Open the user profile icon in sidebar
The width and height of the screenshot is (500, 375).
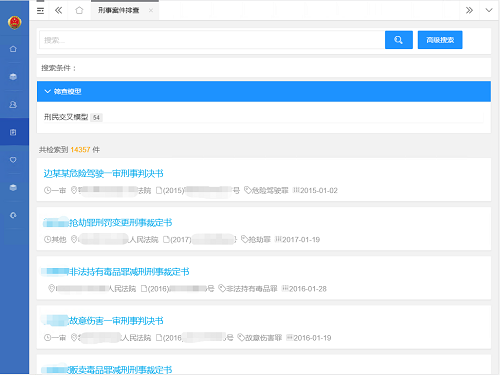tap(13, 105)
